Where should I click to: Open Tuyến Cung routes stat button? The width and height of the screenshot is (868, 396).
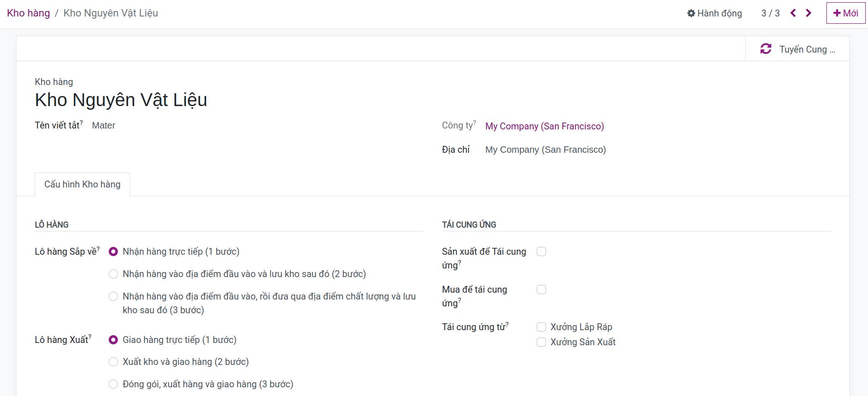tap(797, 49)
